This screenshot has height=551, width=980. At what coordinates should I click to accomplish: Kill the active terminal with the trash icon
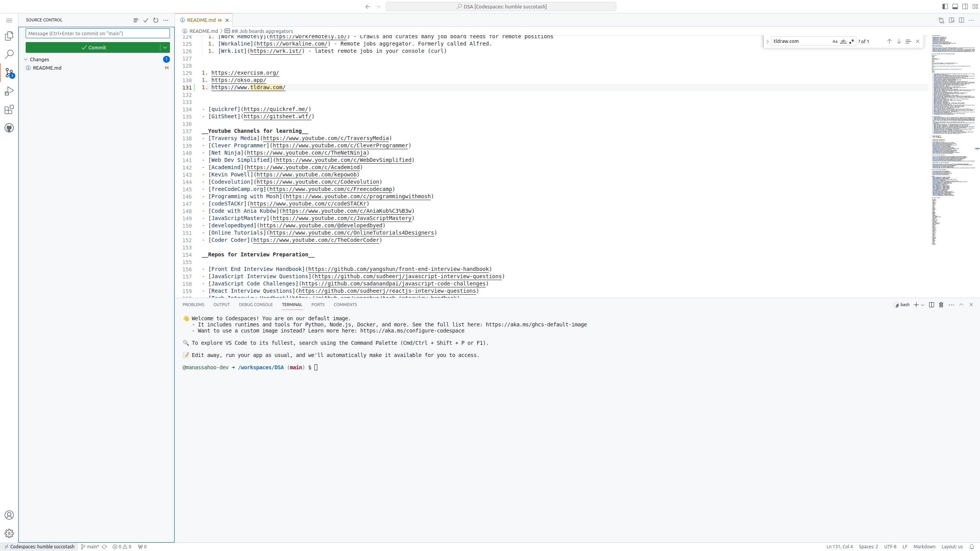941,305
